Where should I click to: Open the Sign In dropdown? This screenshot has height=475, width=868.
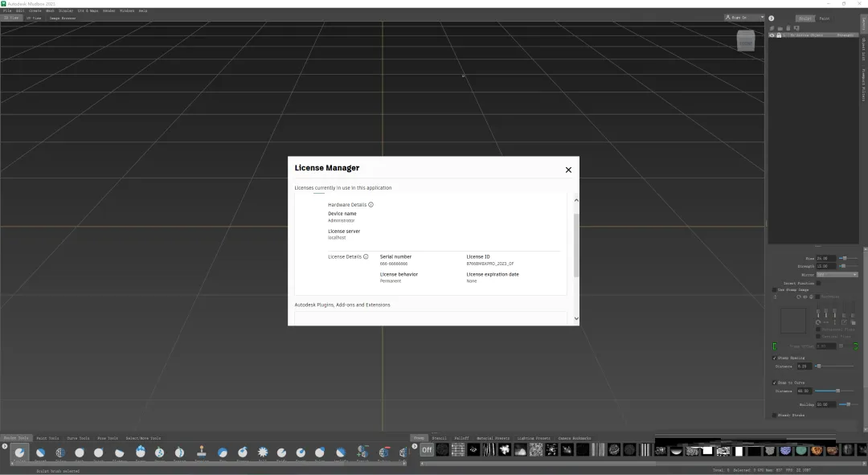click(744, 18)
